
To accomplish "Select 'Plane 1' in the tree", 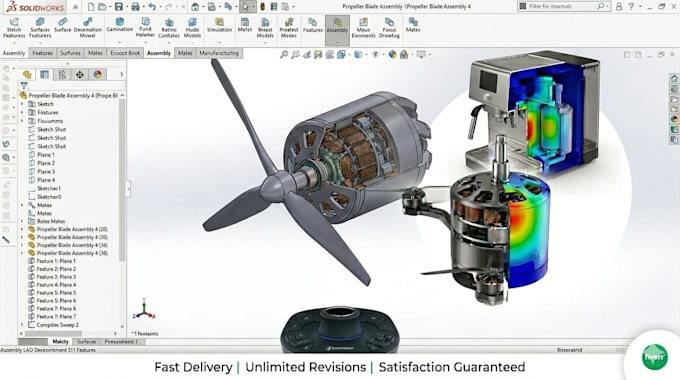I will coord(46,155).
